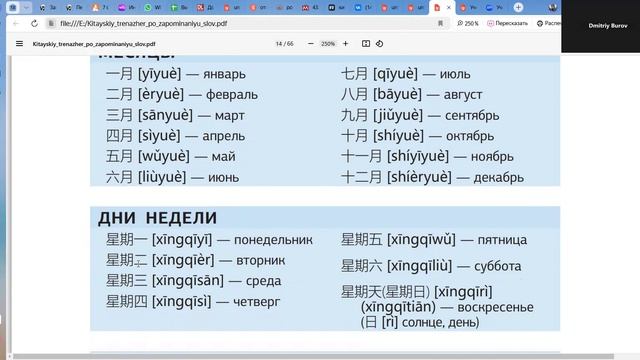The width and height of the screenshot is (640, 360).
Task: Click the pinyin [wǔyuè]
Action: point(164,156)
